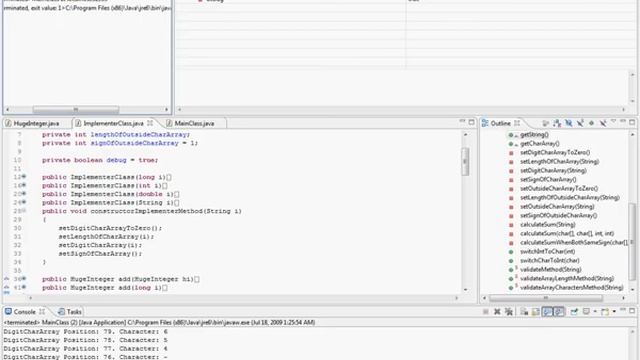Click editor scroll down arrow
The image size is (640, 360).
465,289
